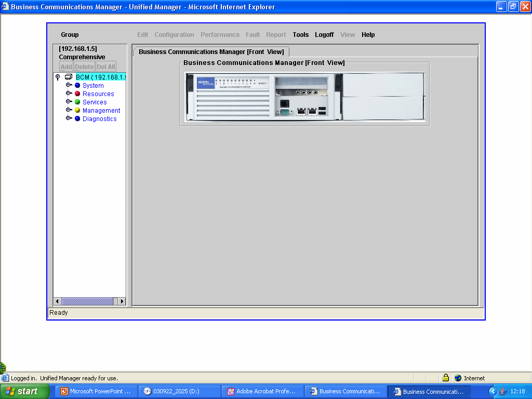Expand the Services tree node
Screen dimensions: 532x399
[x=69, y=101]
